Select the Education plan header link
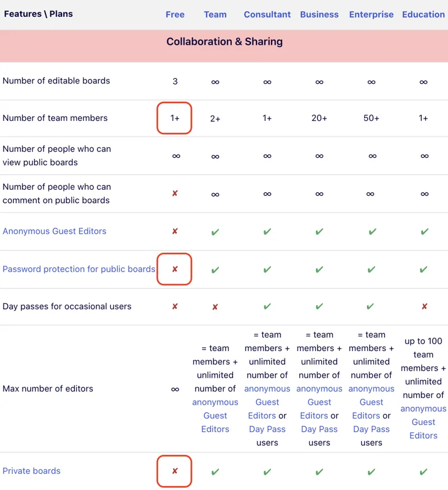Screen dimensions: 448x490 click(x=423, y=15)
